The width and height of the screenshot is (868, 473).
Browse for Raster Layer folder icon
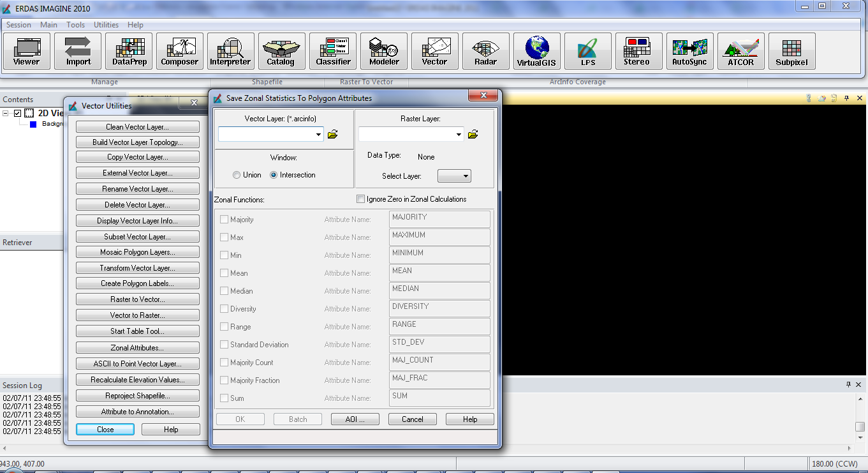pyautogui.click(x=473, y=135)
